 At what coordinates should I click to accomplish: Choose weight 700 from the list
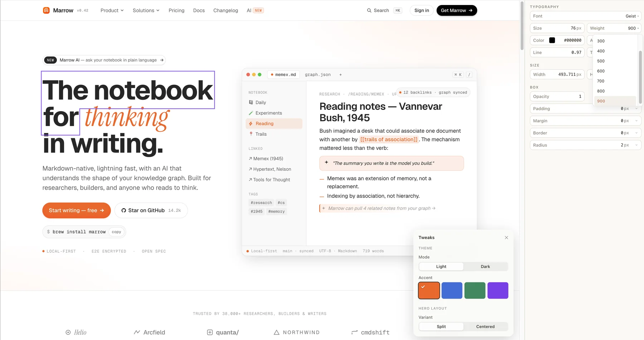coord(615,81)
